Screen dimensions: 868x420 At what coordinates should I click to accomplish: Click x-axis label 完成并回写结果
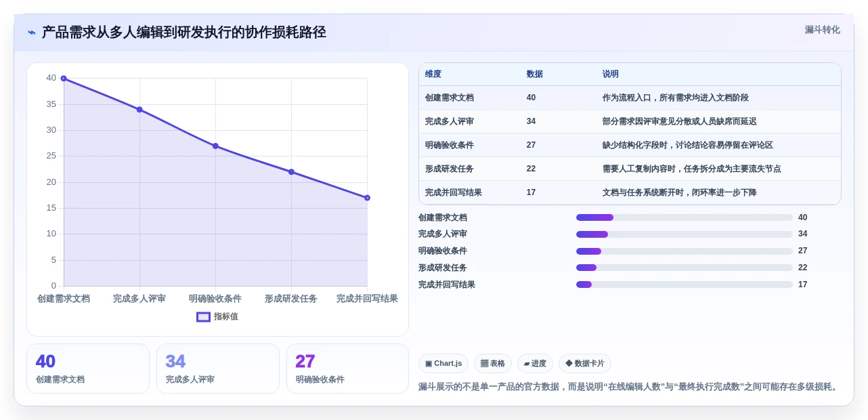click(x=367, y=299)
